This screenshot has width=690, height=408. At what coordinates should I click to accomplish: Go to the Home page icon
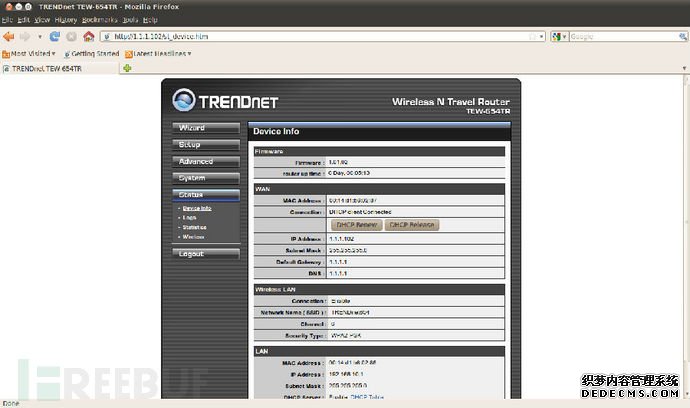pos(89,37)
